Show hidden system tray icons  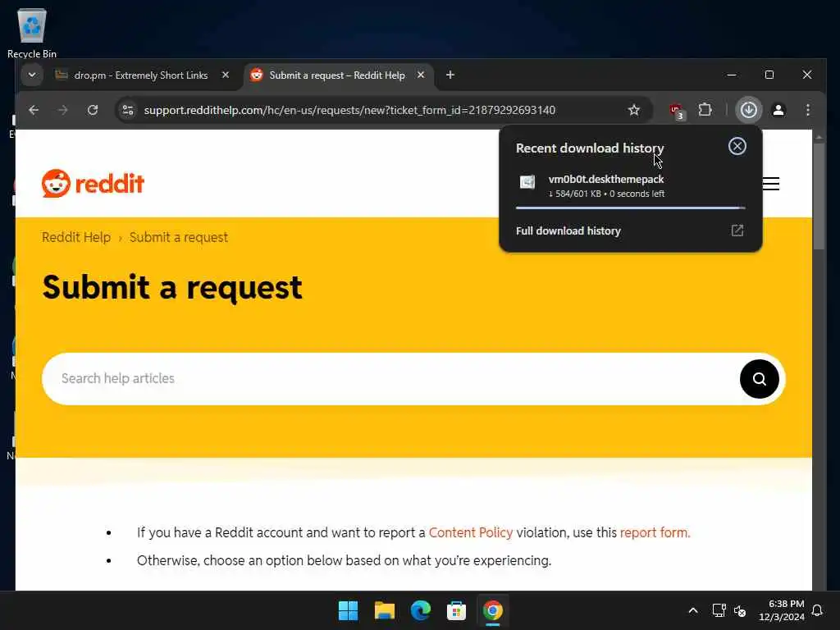tap(692, 610)
